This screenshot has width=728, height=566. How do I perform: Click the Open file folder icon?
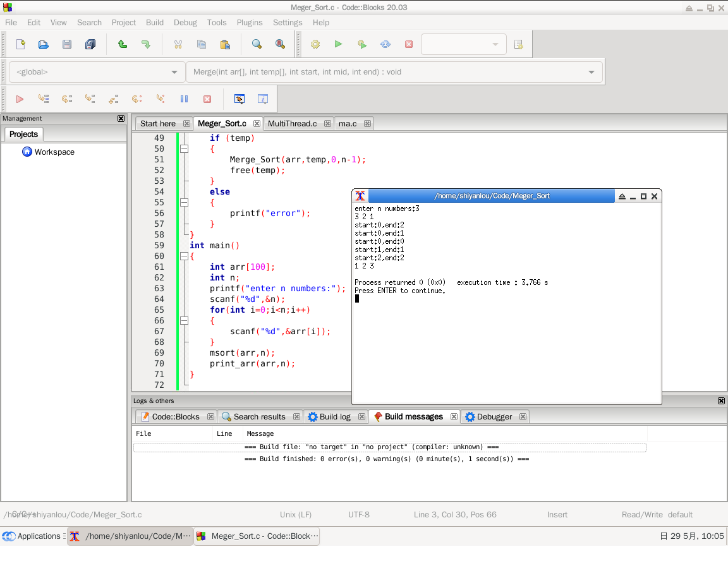click(44, 44)
